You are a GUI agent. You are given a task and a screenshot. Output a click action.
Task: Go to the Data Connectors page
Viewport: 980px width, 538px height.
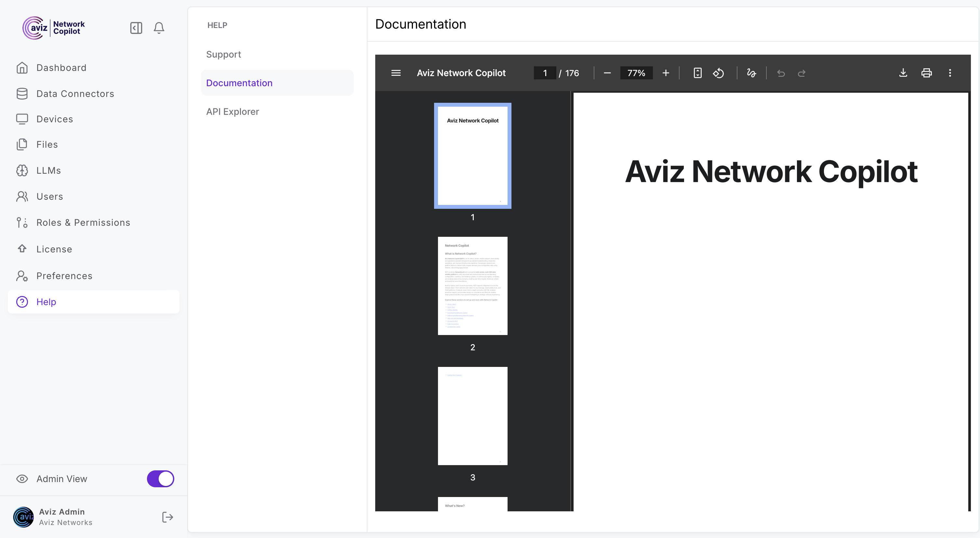(75, 94)
